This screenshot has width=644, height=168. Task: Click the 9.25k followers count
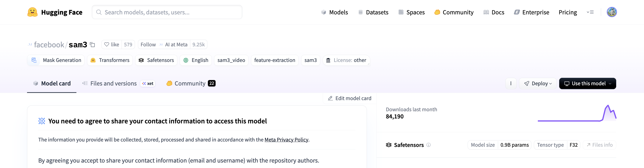[x=198, y=44]
